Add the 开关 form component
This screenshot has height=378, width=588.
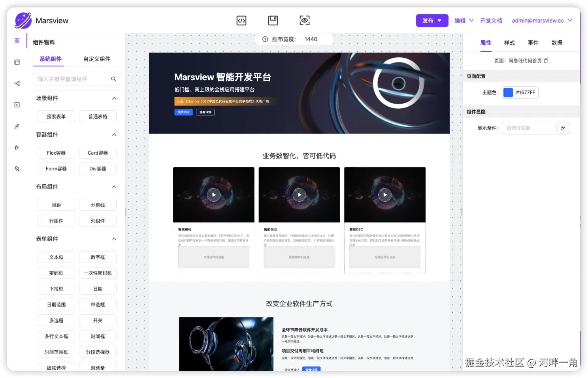coord(98,321)
